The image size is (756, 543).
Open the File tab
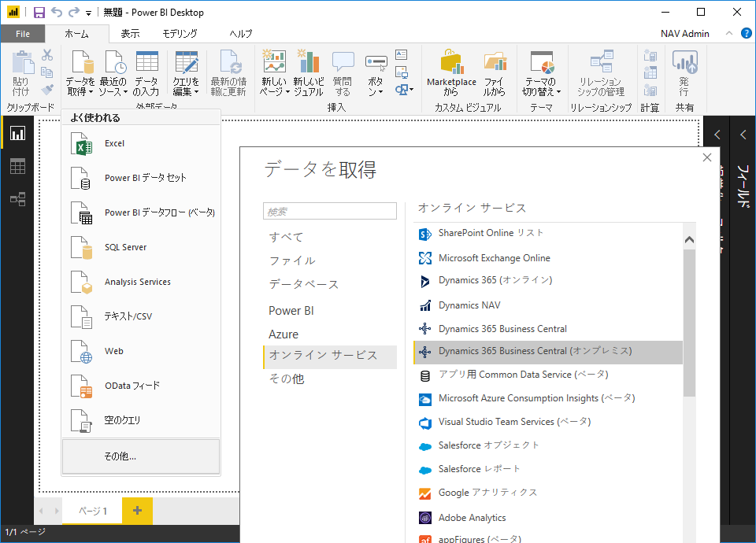coord(23,34)
